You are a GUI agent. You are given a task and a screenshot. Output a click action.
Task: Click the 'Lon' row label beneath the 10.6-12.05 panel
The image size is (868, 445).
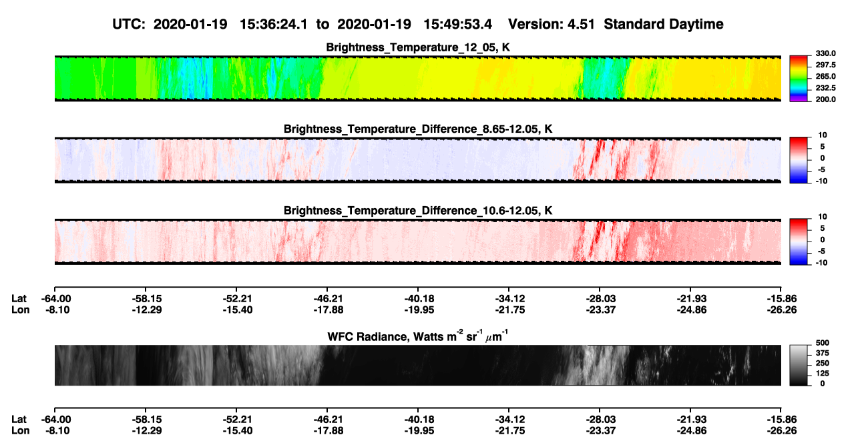coord(20,310)
